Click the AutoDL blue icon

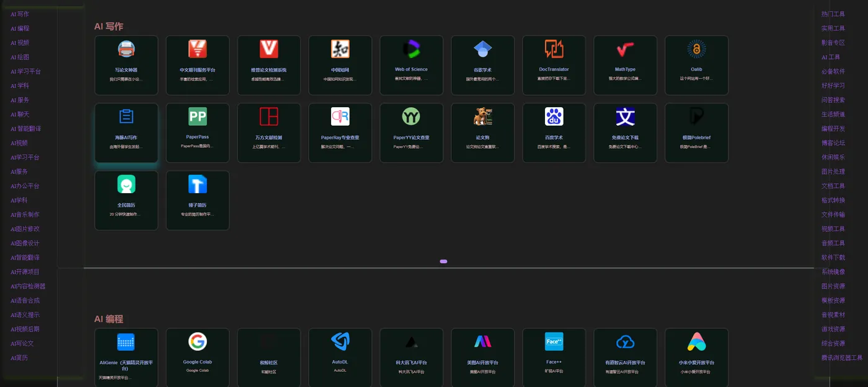pyautogui.click(x=340, y=342)
